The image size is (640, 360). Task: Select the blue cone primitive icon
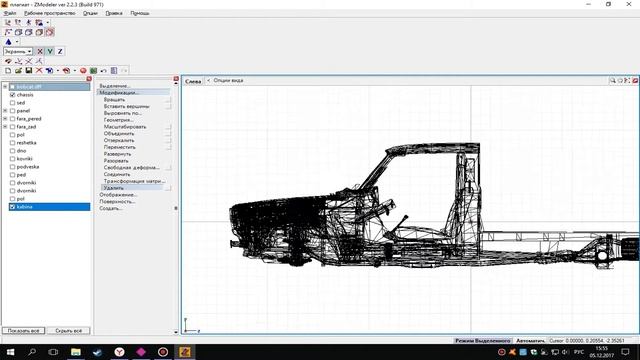click(x=9, y=42)
